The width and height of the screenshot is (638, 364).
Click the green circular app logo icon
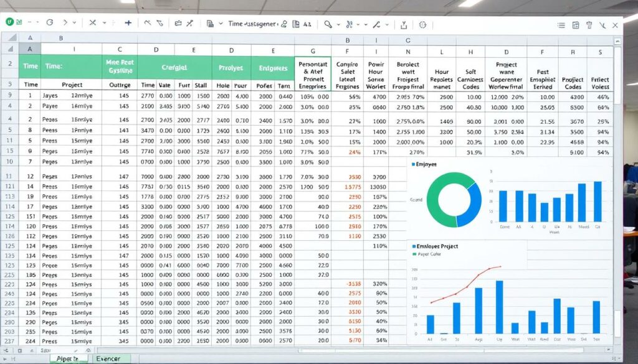(x=10, y=22)
